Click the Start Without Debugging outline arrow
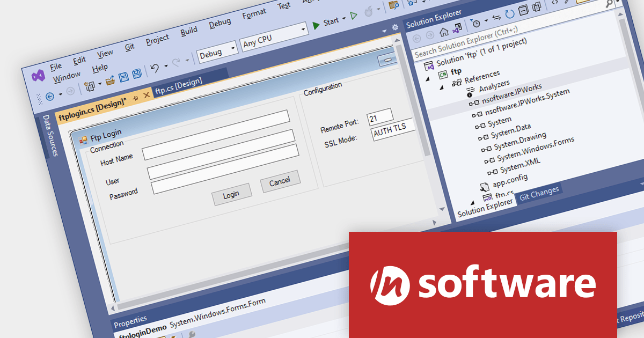 click(354, 16)
